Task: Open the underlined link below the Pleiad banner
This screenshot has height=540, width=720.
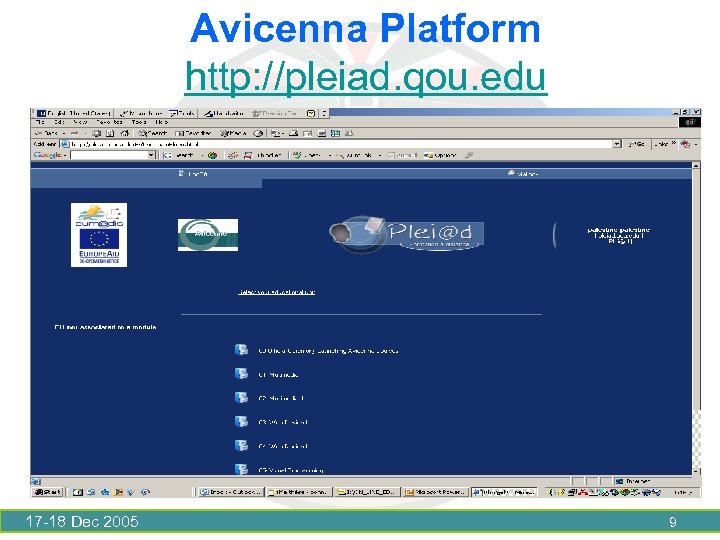Action: [276, 292]
